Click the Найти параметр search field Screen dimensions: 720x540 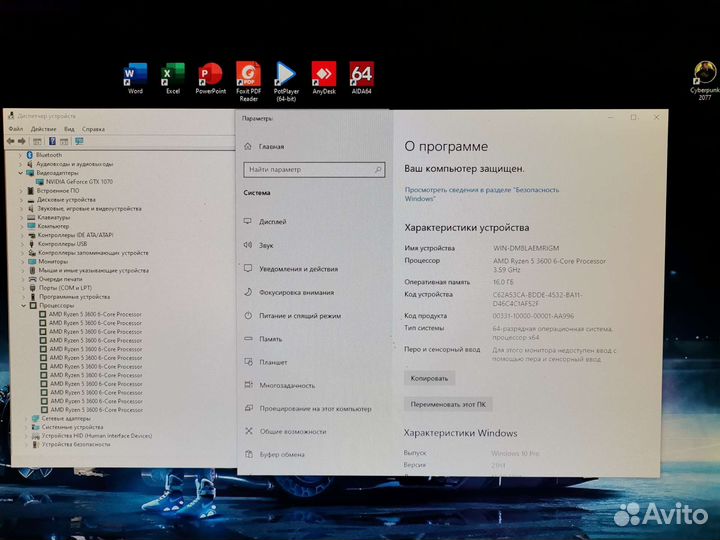point(309,170)
